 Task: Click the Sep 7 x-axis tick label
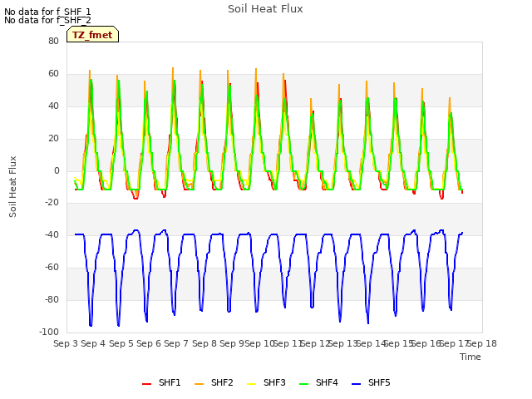point(176,343)
